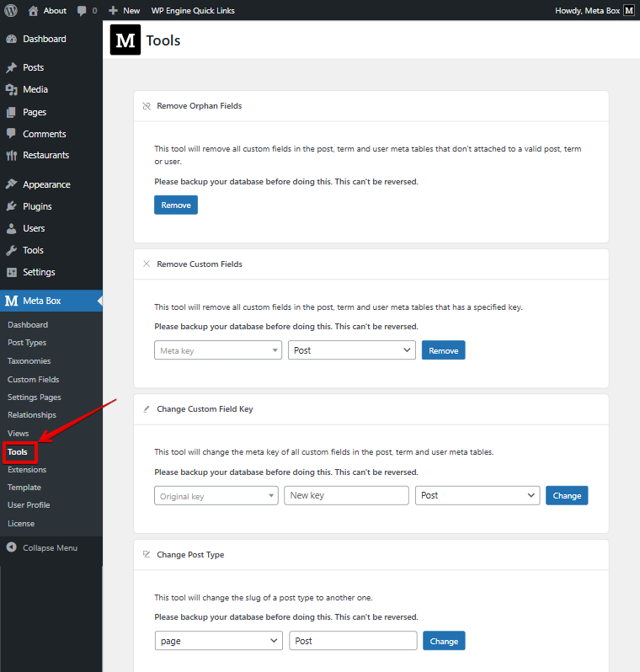Go to Posts in the sidebar

(x=34, y=67)
